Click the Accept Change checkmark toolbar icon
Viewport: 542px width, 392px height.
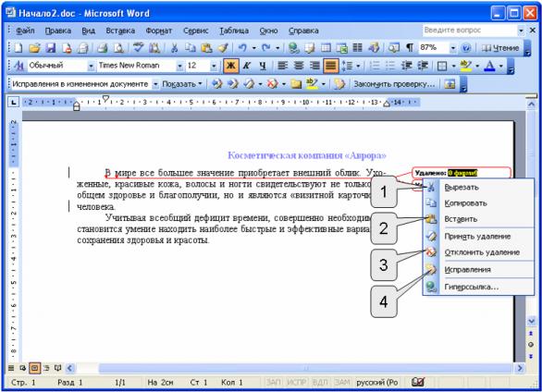pyautogui.click(x=249, y=84)
